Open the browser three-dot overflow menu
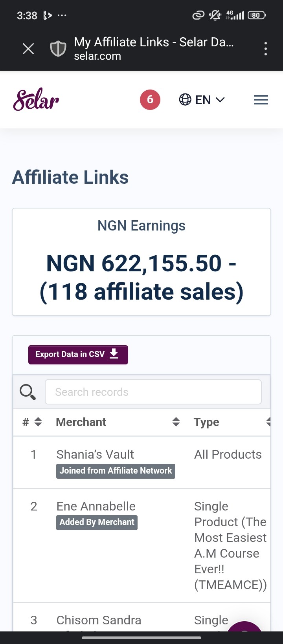Viewport: 283px width, 644px height. 266,49
